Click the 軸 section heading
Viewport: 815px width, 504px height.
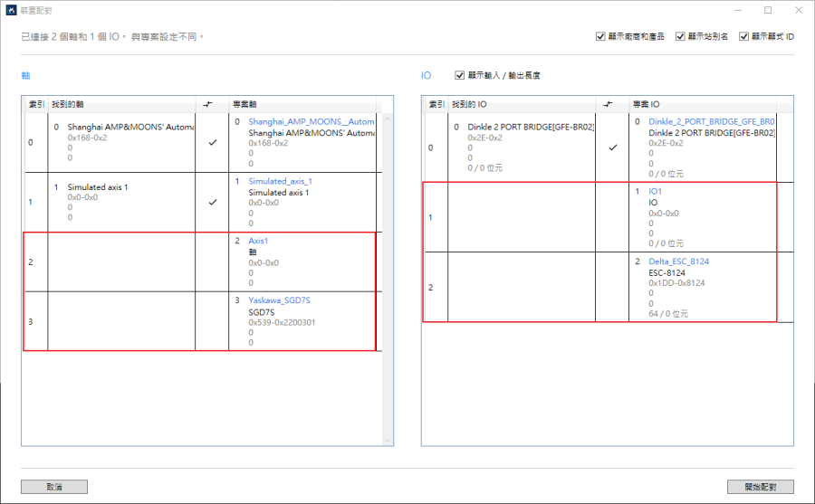tap(25, 76)
